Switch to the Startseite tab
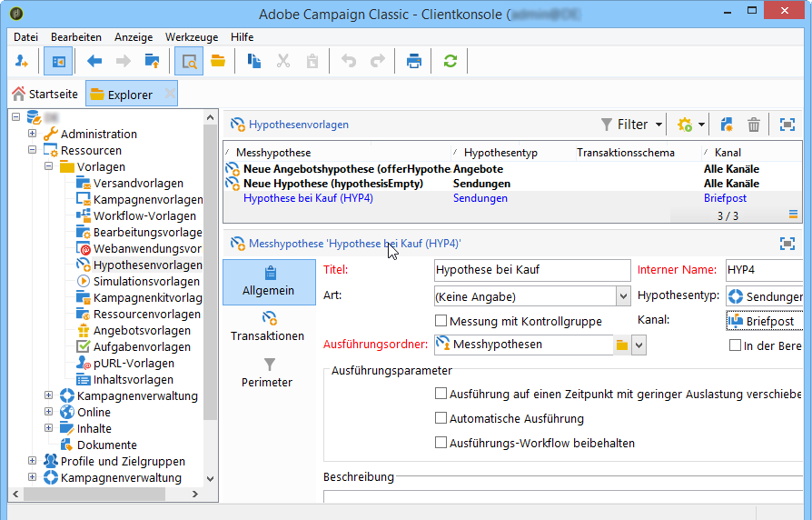This screenshot has width=812, height=520. (x=45, y=94)
